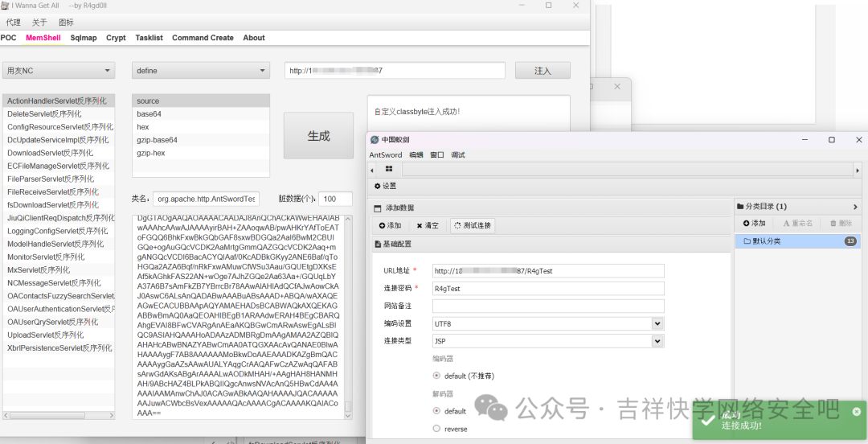Screen dimensions: 868x444
Task: Open the 用友NC target dropdown
Action: [59, 71]
